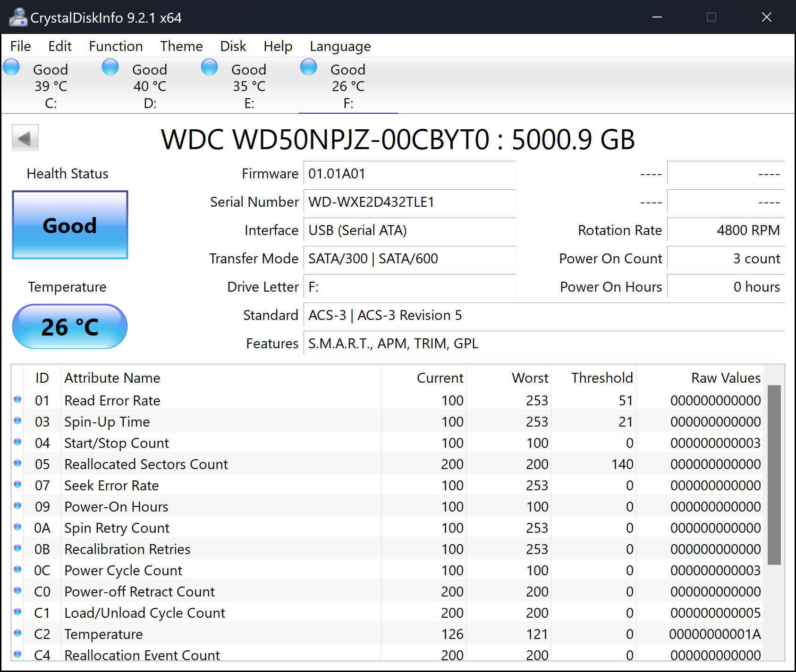Click the previous disk arrow button
The width and height of the screenshot is (796, 672).
25,138
